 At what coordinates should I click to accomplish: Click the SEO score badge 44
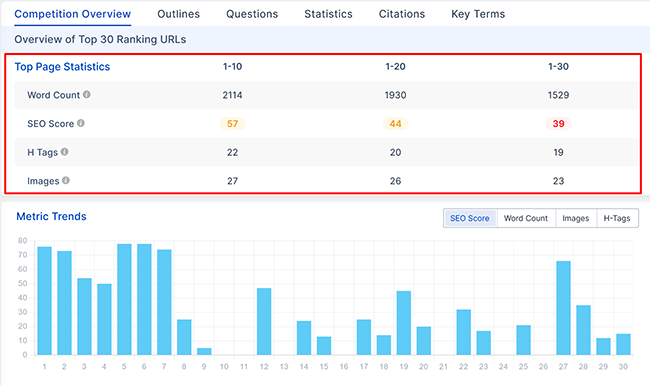click(395, 124)
